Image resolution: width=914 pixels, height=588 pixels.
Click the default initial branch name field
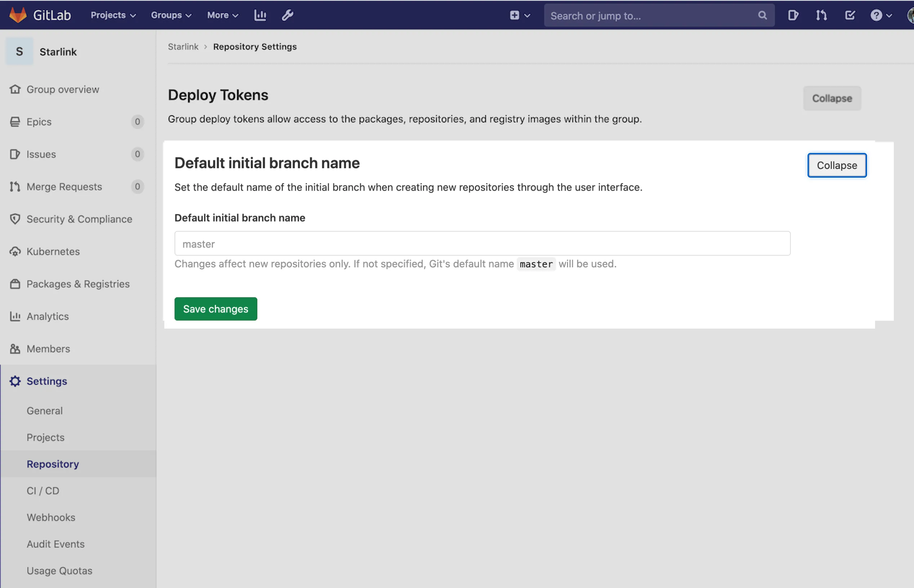[x=482, y=243]
